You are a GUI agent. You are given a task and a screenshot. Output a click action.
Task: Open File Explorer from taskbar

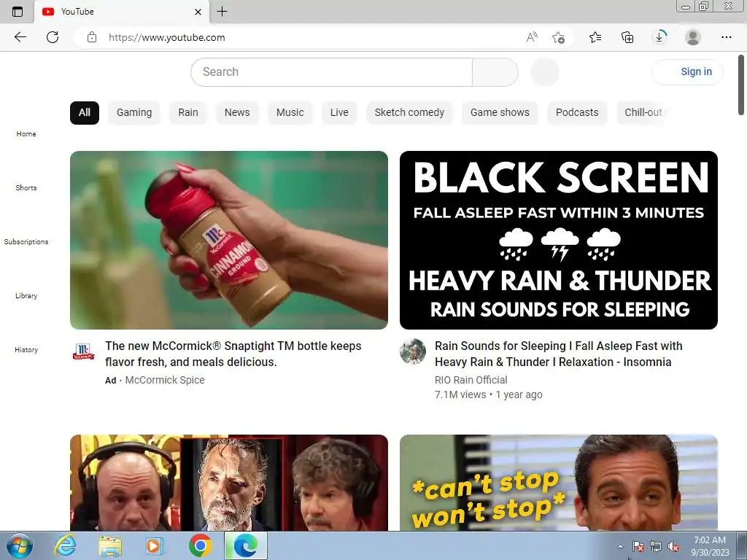click(x=110, y=545)
